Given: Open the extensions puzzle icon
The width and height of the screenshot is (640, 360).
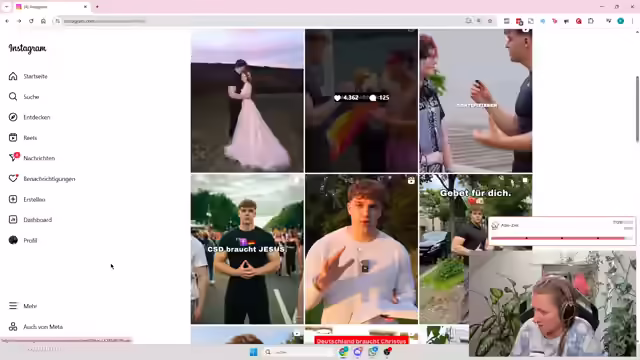Looking at the screenshot, I should point(591,21).
